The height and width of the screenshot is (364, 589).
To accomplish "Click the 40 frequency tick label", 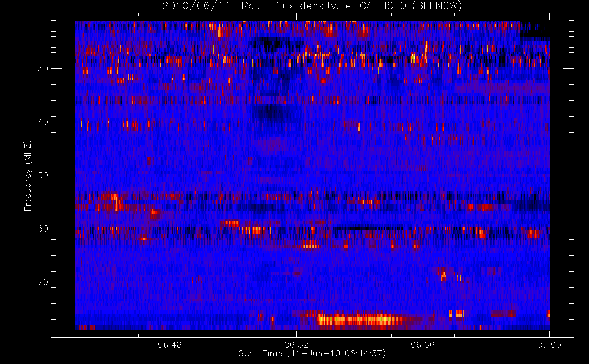I will (x=43, y=122).
